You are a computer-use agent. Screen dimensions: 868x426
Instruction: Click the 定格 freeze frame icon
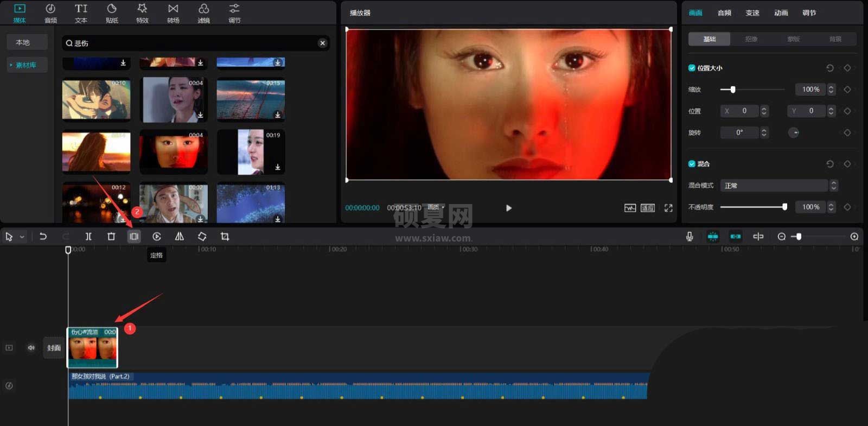(134, 237)
